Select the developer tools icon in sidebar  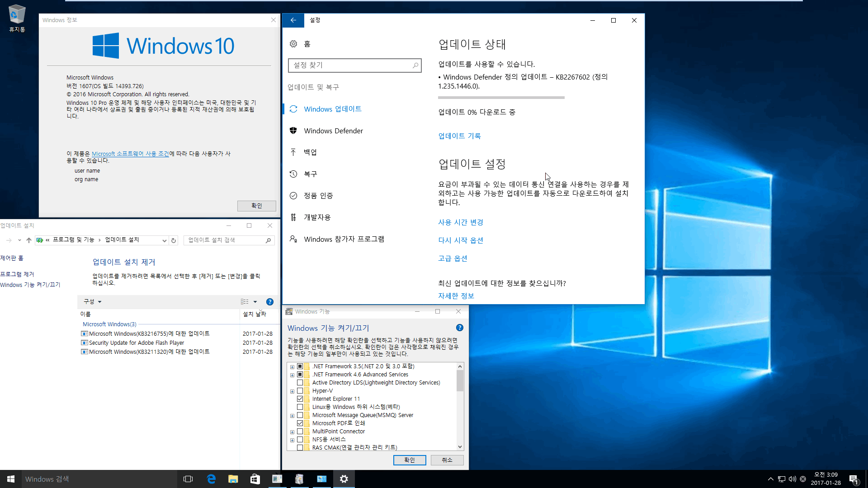(x=293, y=217)
